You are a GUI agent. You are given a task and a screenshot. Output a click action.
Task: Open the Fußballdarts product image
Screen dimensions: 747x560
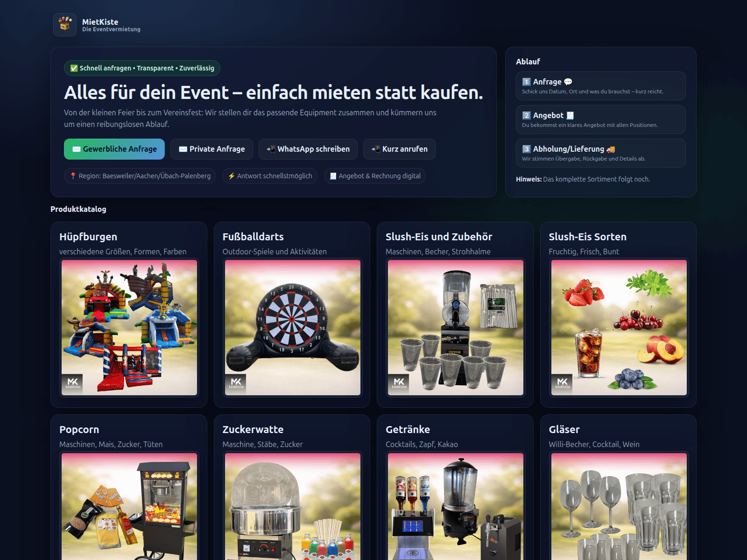[x=293, y=328]
